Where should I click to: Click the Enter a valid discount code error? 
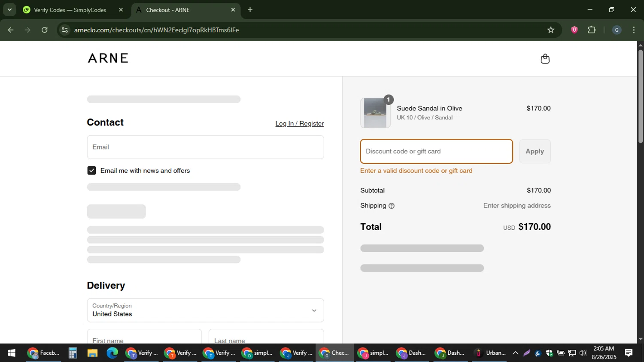[416, 171]
